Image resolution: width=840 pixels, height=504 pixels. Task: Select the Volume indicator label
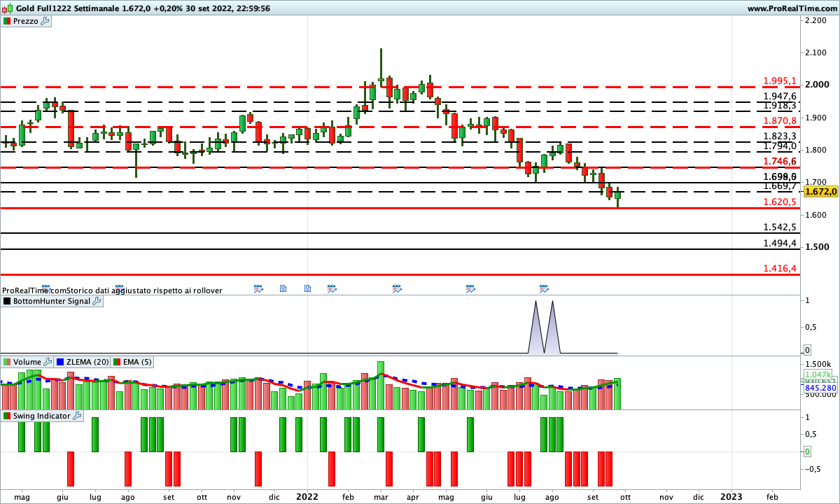click(x=27, y=362)
